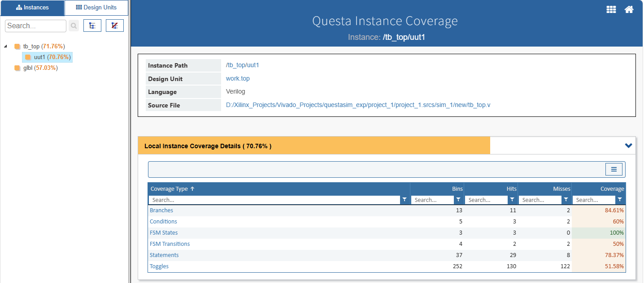Screen dimensions: 644x283
Task: Select uut1 instance in tree
Action: (52, 57)
